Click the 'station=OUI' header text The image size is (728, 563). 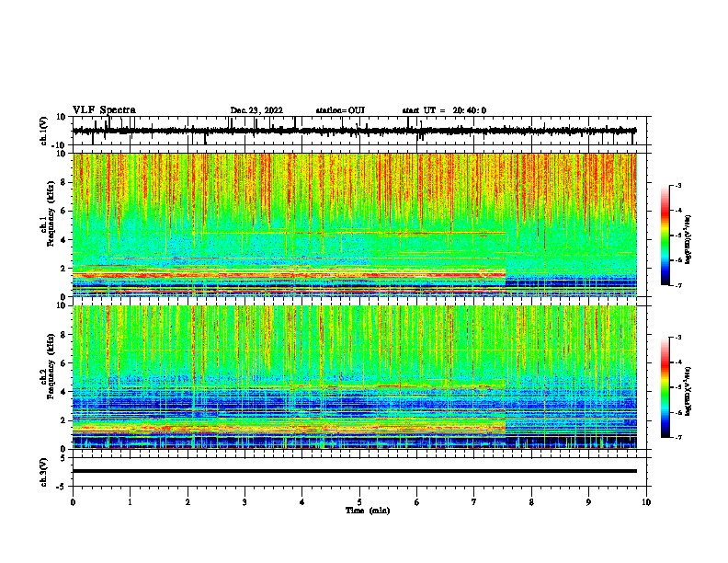click(x=340, y=110)
